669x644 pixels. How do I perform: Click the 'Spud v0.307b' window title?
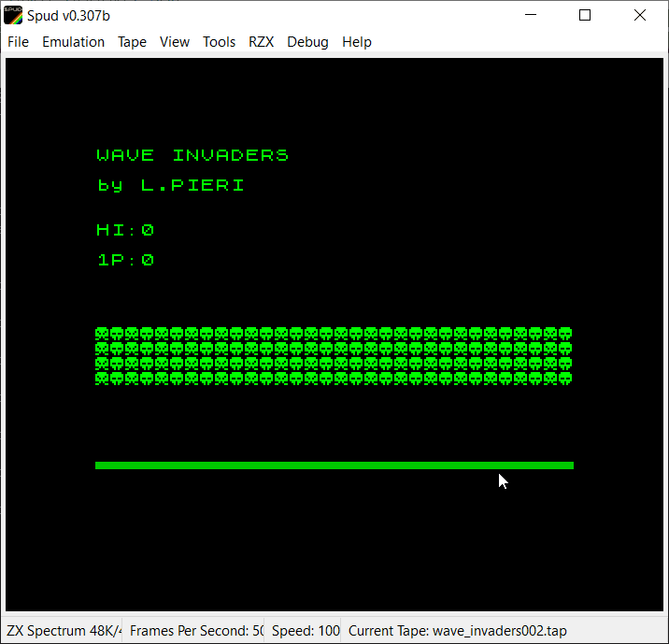(x=68, y=16)
